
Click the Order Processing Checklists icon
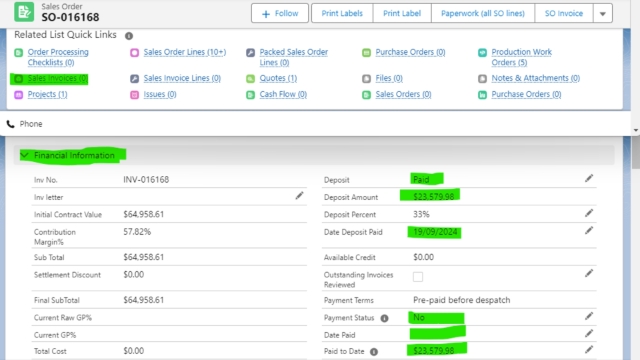(x=19, y=52)
